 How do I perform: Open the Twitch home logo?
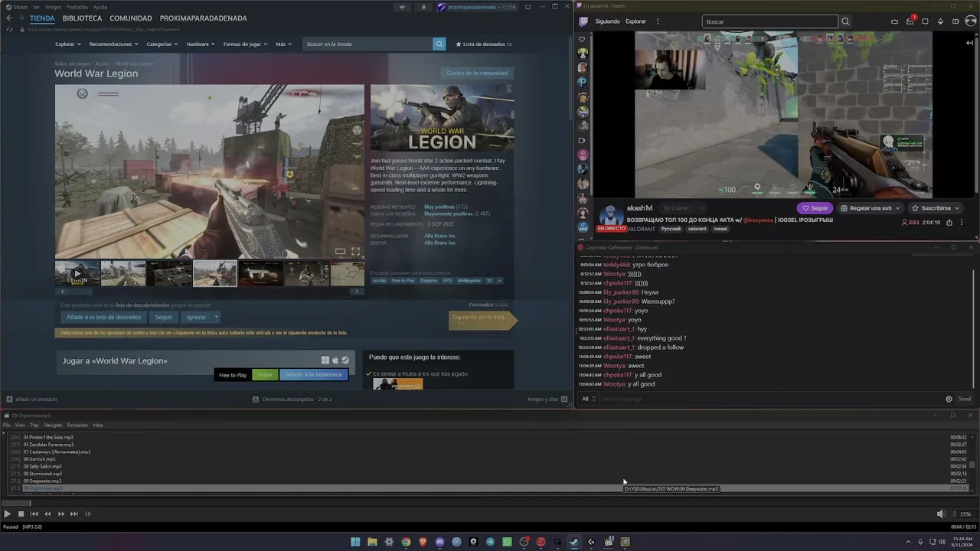(x=583, y=21)
